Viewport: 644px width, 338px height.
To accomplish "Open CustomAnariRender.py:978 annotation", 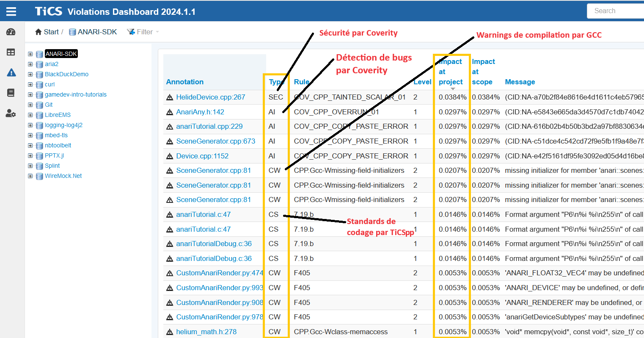I will pyautogui.click(x=220, y=317).
